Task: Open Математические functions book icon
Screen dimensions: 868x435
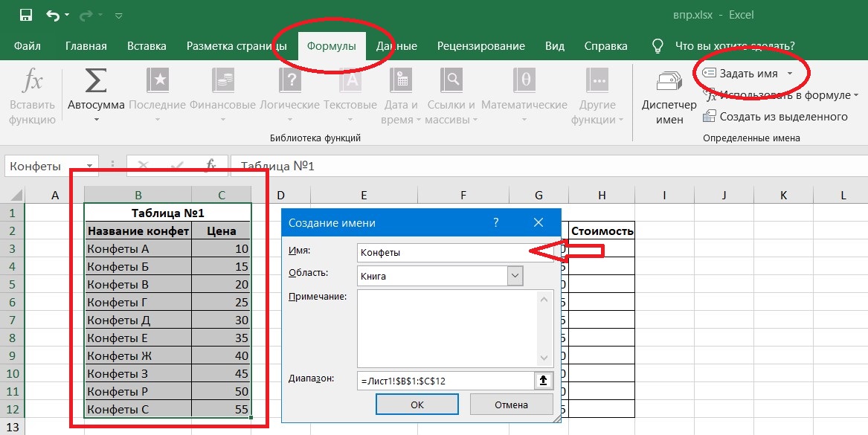Action: [x=524, y=81]
